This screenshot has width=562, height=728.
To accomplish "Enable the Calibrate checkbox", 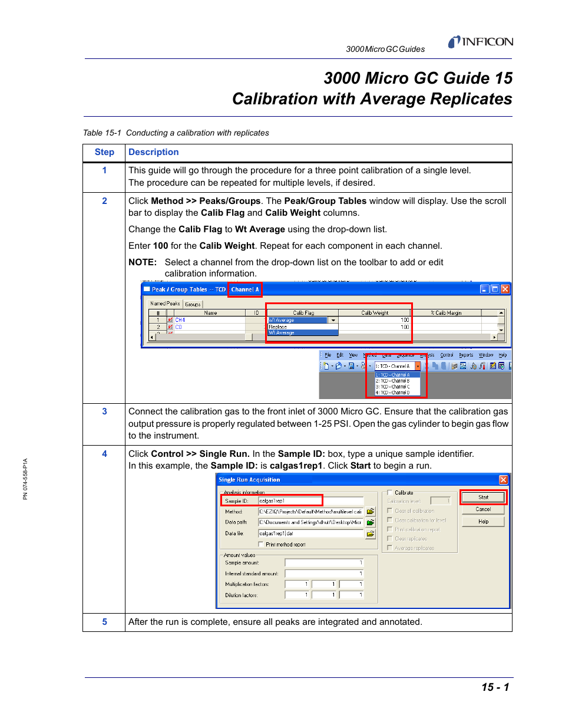I will pyautogui.click(x=389, y=493).
